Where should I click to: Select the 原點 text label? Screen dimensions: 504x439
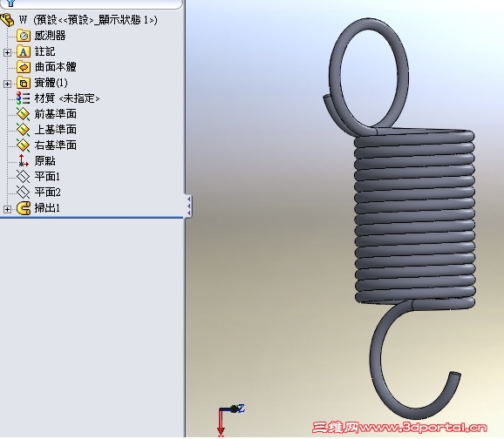45,160
